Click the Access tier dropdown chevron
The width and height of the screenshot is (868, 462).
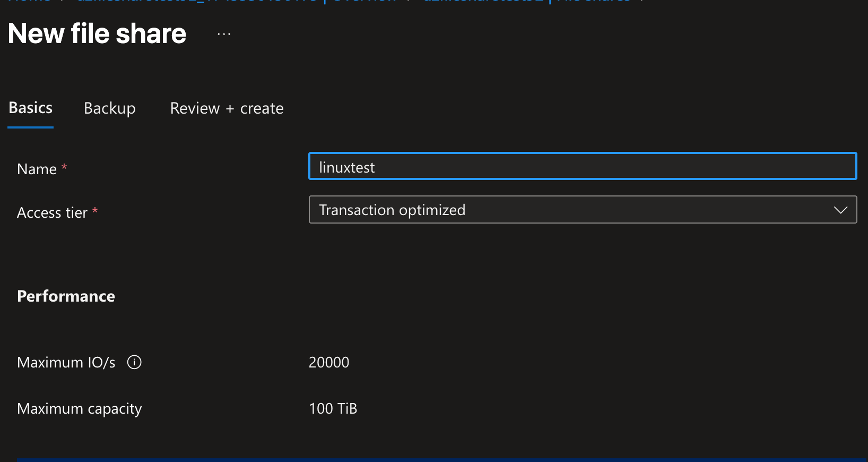(x=841, y=209)
